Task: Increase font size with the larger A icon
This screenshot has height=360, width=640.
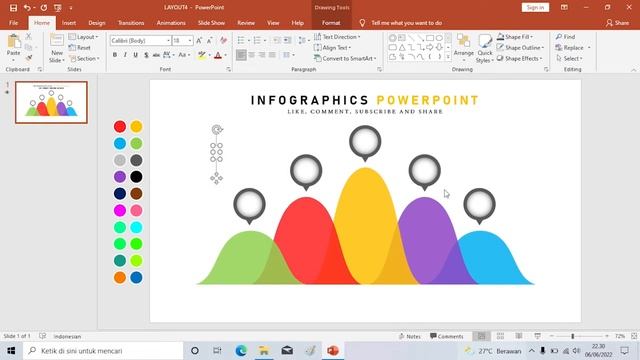Action: pos(199,40)
